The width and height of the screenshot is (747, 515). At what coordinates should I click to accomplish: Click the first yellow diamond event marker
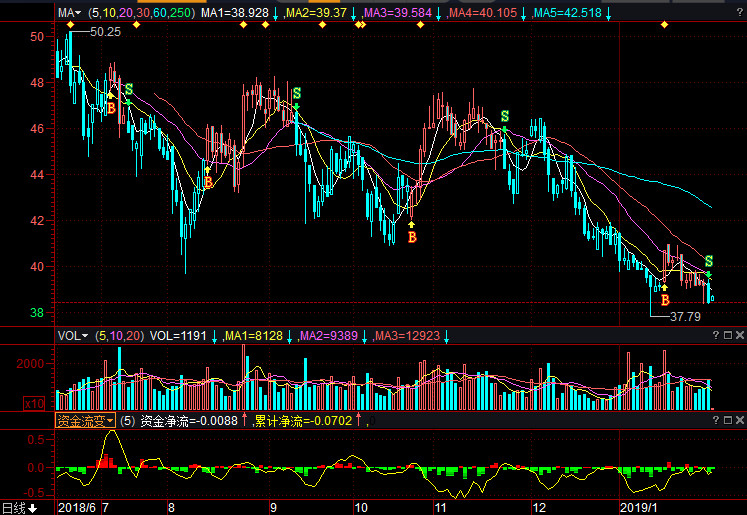tap(71, 25)
